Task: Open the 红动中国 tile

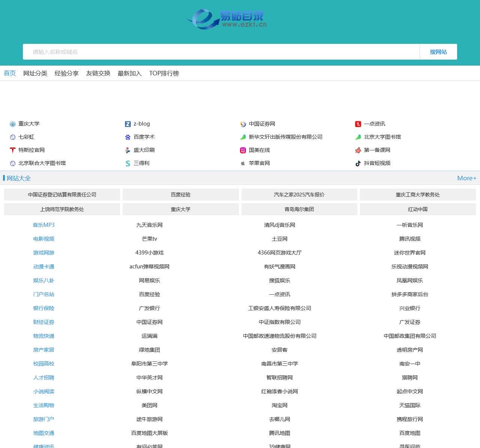Action: 418,209
